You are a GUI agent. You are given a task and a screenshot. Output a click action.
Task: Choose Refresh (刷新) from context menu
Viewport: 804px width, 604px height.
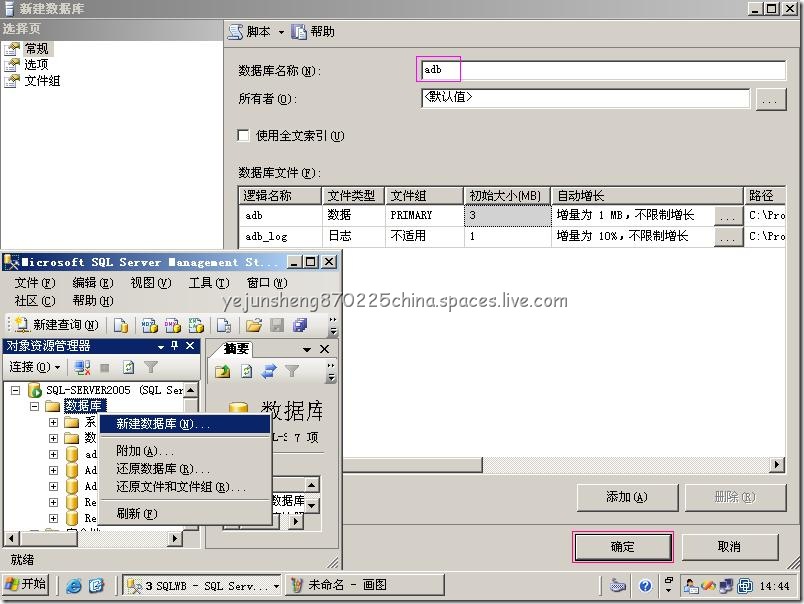(x=185, y=514)
